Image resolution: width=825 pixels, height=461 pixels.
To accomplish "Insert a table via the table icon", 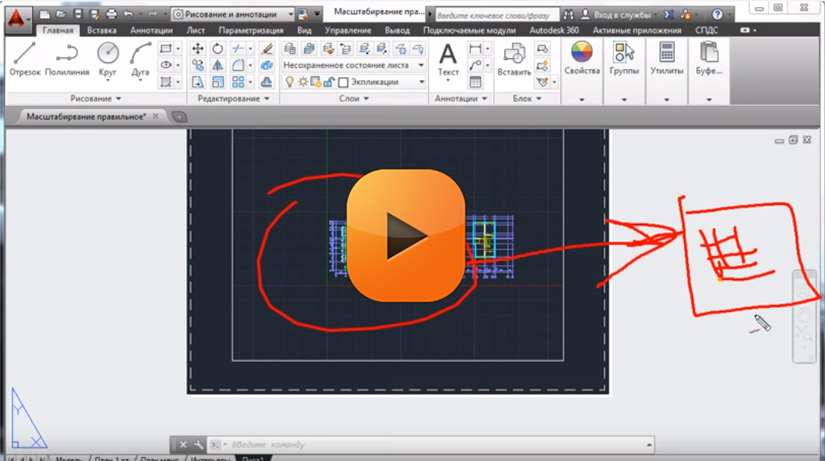I will click(475, 82).
